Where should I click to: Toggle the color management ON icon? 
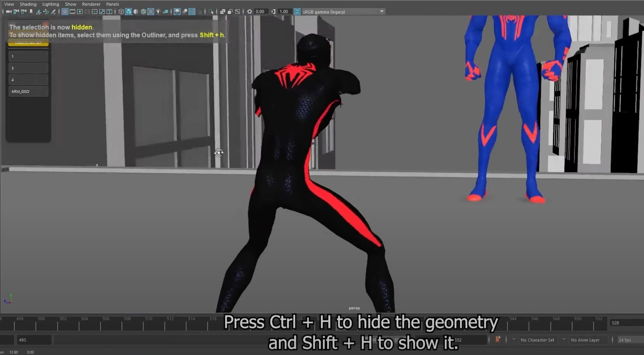pos(297,12)
